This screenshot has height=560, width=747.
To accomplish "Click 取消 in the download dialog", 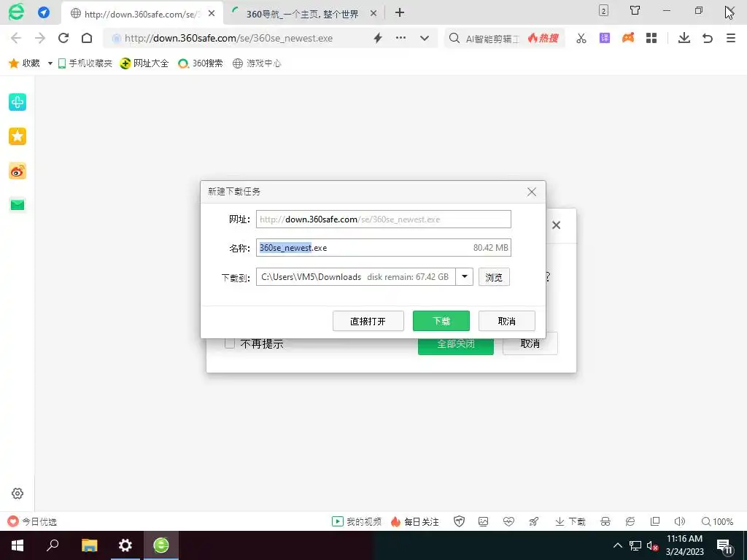I will click(x=507, y=321).
